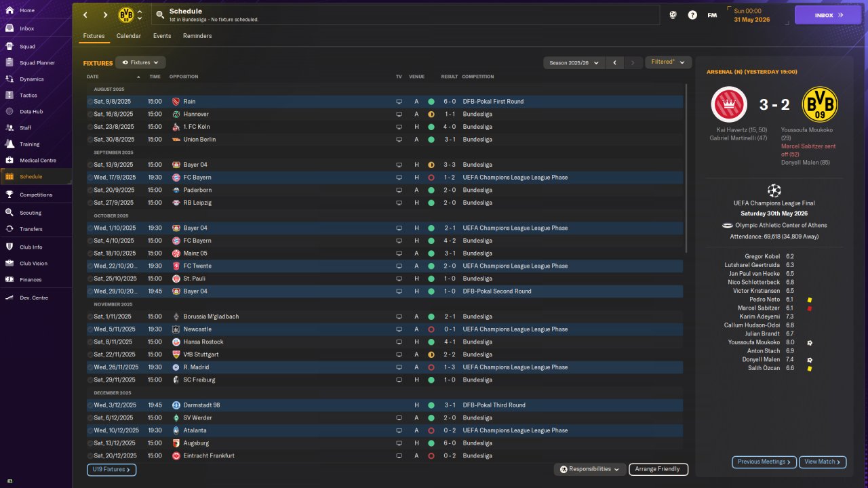
Task: Open Competitions in the sidebar
Action: 36,195
